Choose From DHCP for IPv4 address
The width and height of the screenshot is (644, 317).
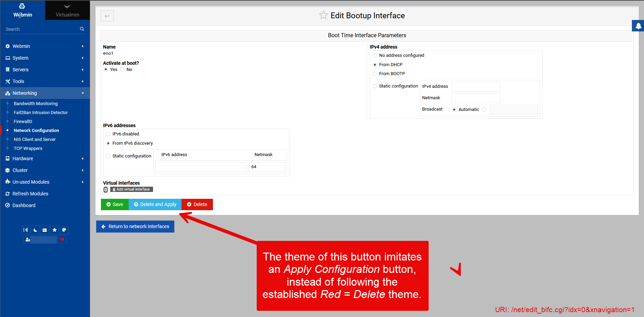[x=375, y=65]
